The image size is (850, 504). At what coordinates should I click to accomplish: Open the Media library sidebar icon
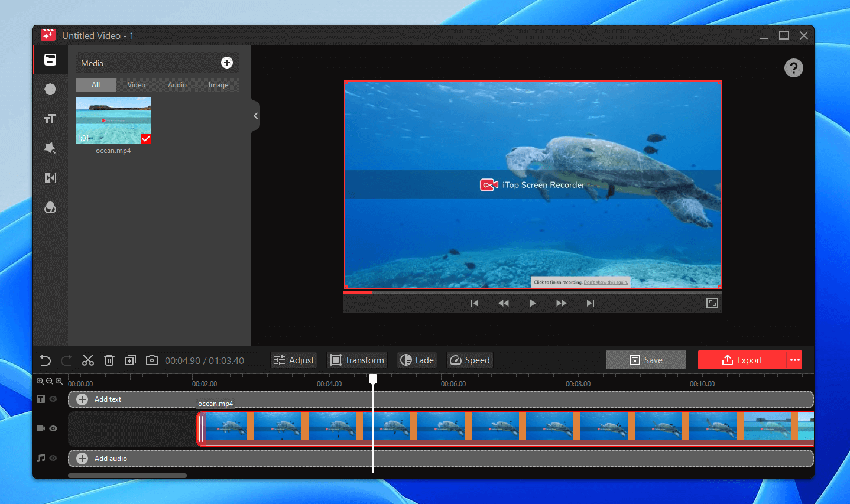(x=50, y=60)
